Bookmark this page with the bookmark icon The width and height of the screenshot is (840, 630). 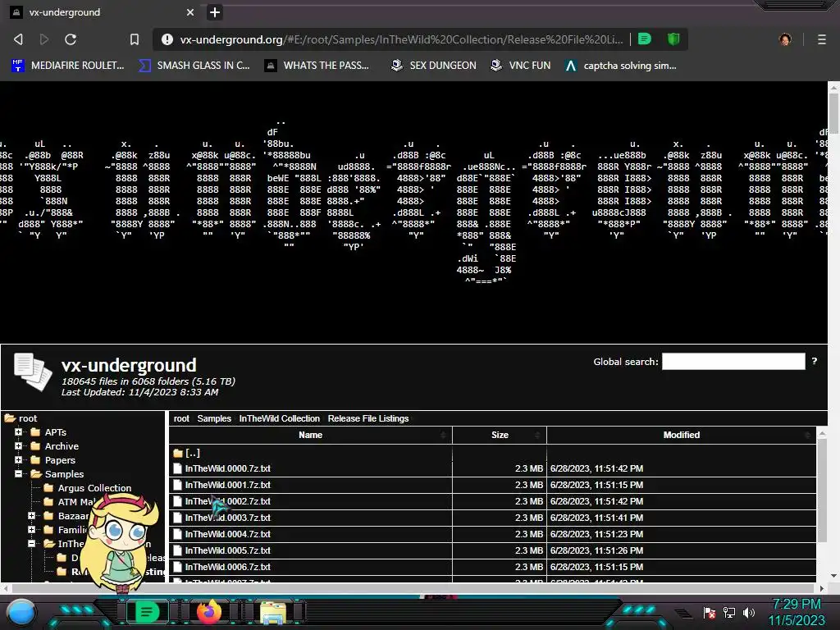tap(135, 39)
